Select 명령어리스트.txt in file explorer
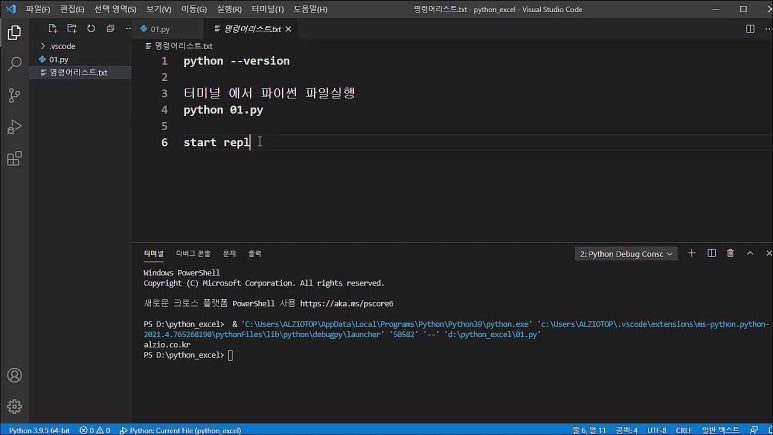 point(79,72)
